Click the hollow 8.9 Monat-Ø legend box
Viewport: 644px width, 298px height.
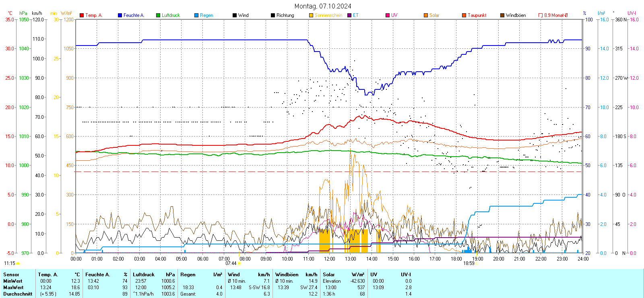[x=541, y=15]
